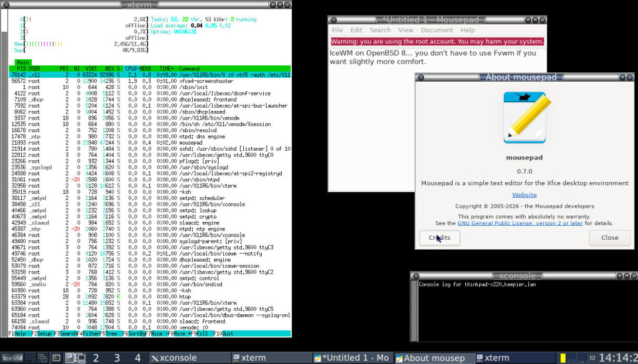Switch to workspace 3
This screenshot has height=364, width=638.
[x=117, y=358]
